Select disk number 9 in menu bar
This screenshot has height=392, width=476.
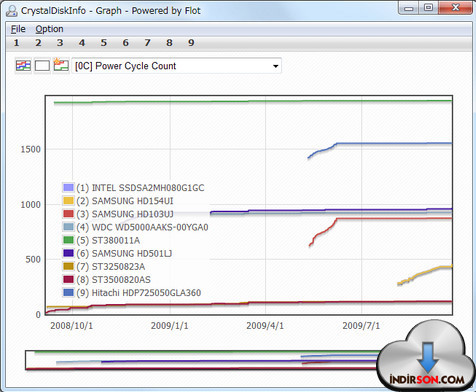click(191, 43)
